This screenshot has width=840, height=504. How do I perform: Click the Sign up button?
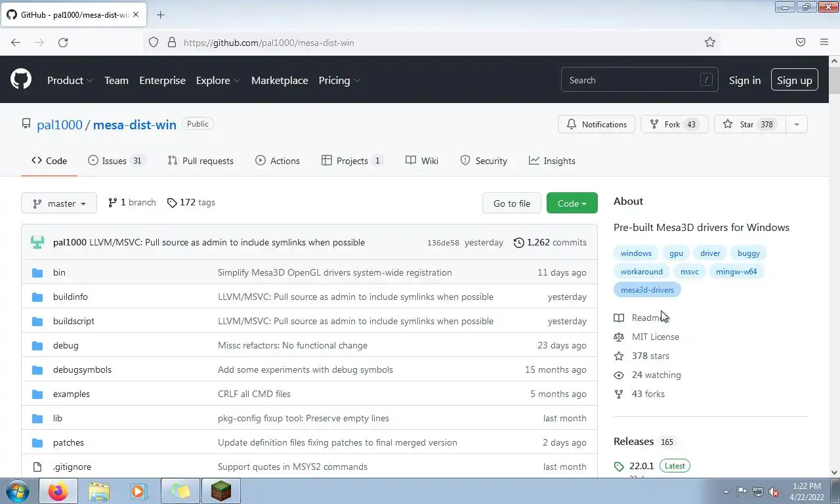795,80
